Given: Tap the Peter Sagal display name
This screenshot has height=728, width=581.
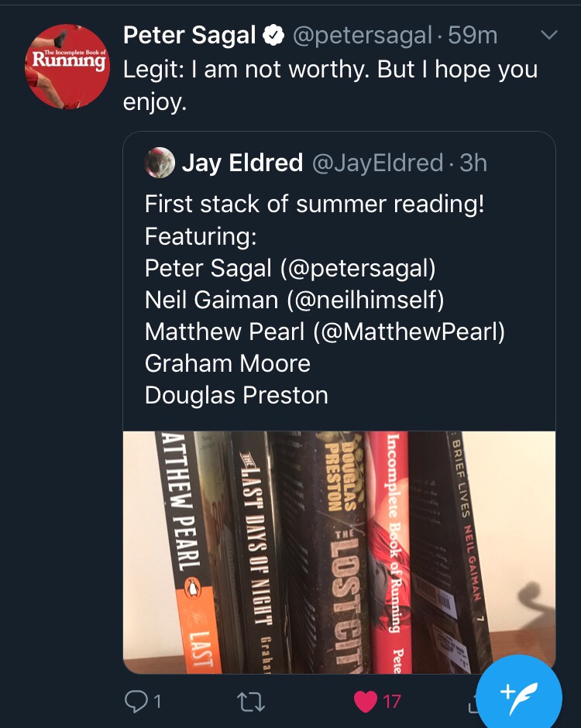Looking at the screenshot, I should point(190,36).
